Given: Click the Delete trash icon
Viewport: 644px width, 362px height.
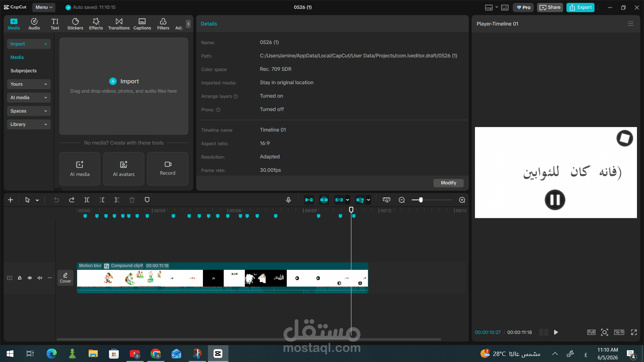Looking at the screenshot, I should 132,200.
